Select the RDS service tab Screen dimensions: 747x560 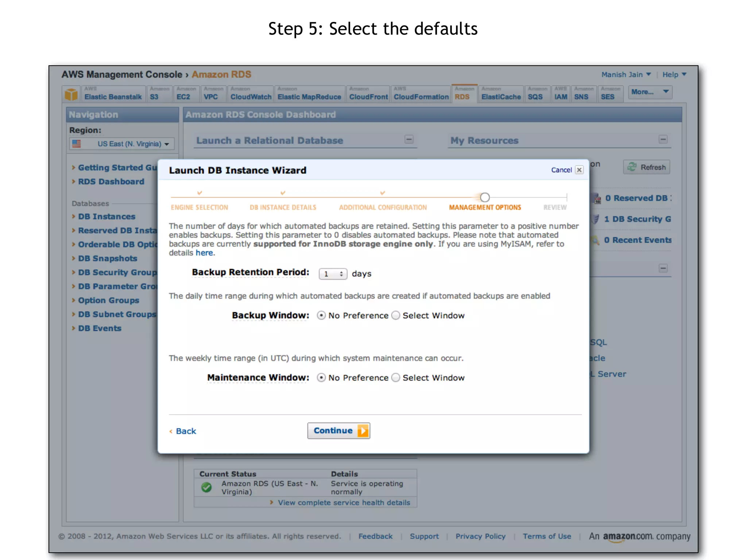point(464,94)
